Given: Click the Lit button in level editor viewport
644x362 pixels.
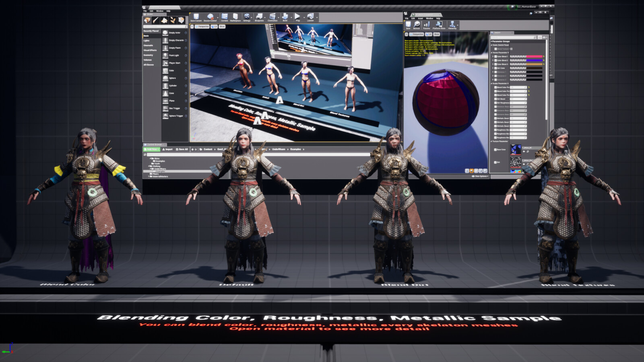Looking at the screenshot, I should click(215, 27).
